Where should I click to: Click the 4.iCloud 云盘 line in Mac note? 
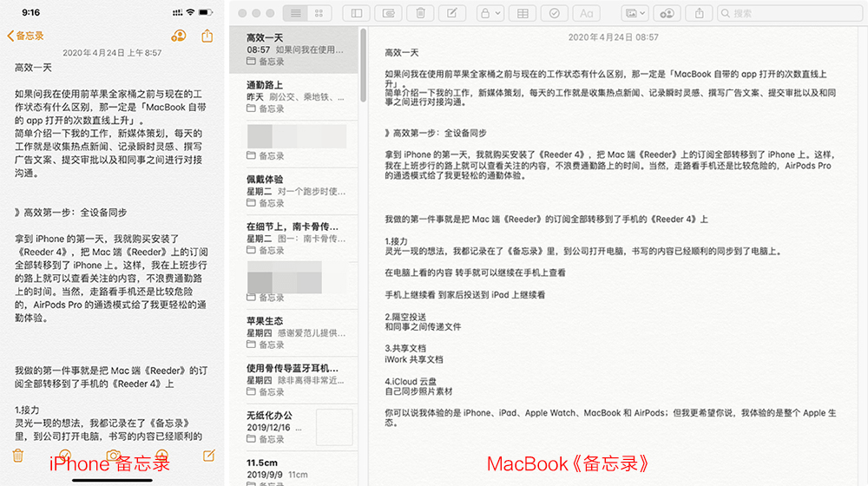coord(411,381)
